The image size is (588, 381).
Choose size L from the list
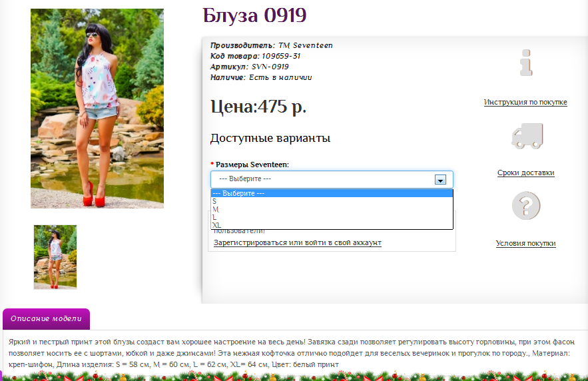click(x=332, y=217)
